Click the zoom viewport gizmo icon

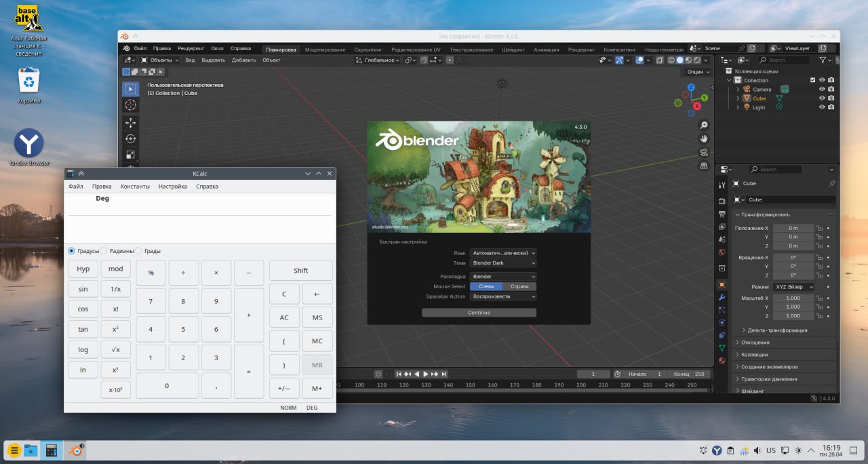point(704,125)
